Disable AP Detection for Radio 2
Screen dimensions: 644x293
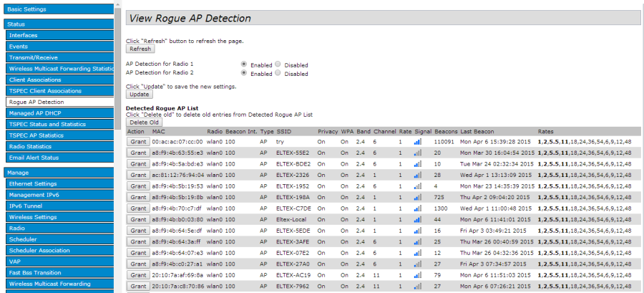278,73
